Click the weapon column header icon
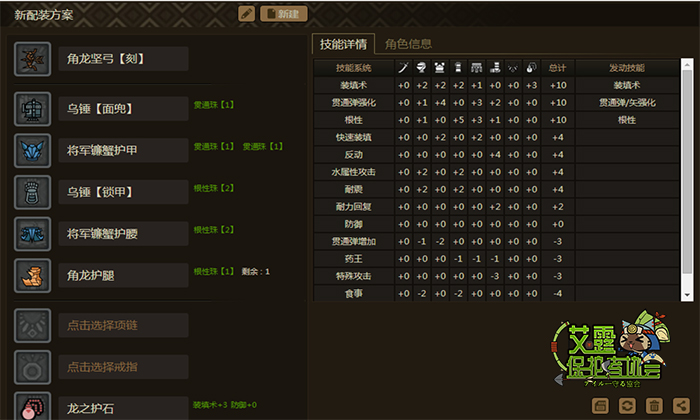700x420 pixels. coord(404,68)
